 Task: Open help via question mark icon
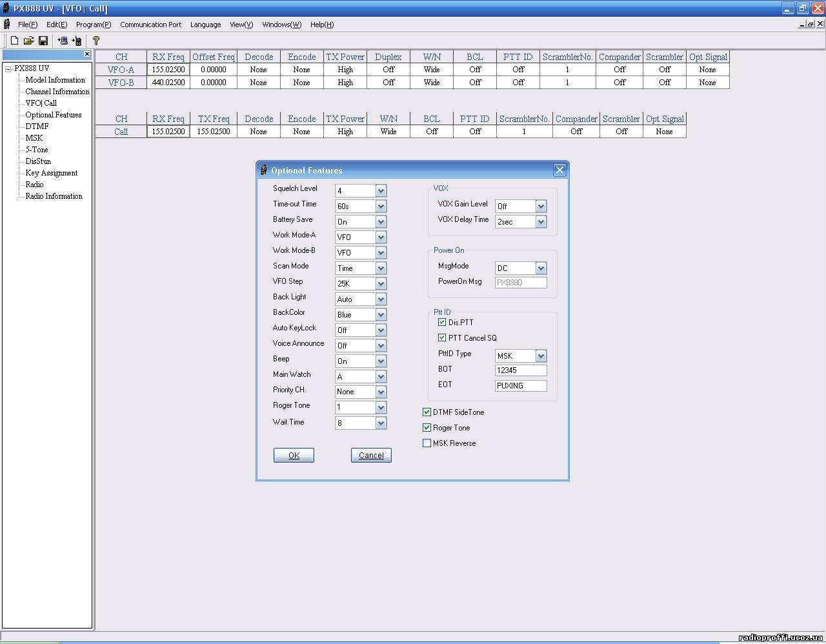[x=96, y=41]
